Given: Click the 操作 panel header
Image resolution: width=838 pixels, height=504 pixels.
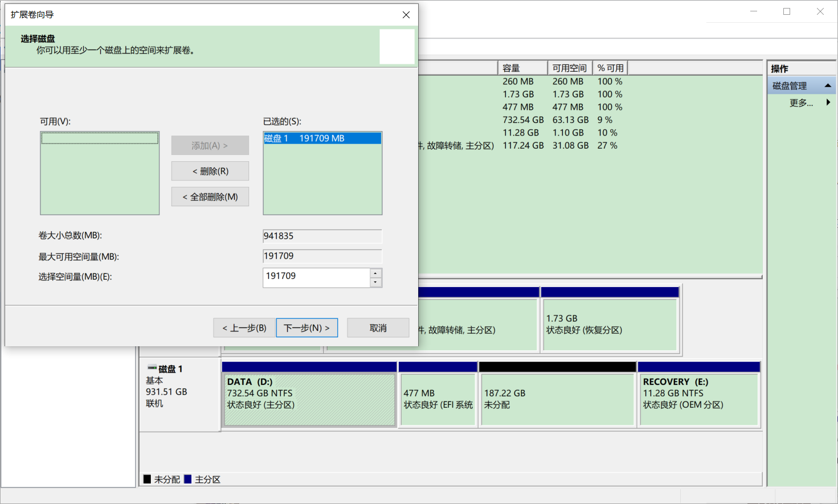Looking at the screenshot, I should pos(802,68).
